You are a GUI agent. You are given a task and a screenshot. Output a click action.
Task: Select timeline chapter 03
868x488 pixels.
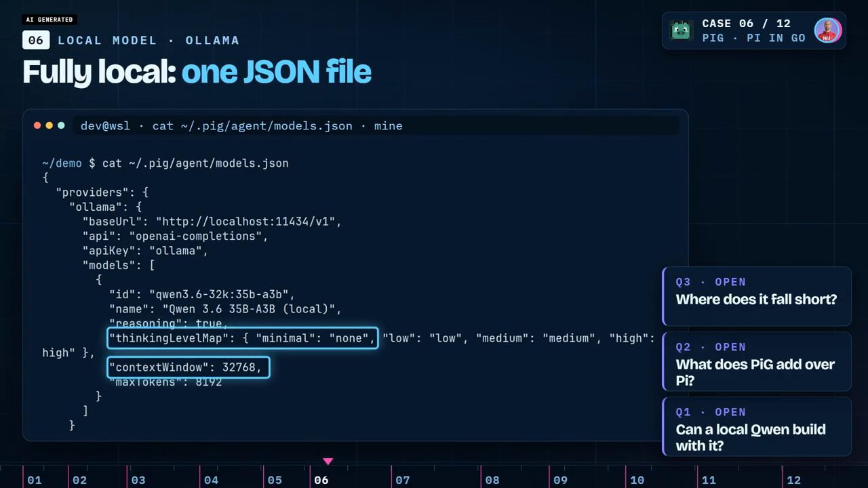point(138,480)
